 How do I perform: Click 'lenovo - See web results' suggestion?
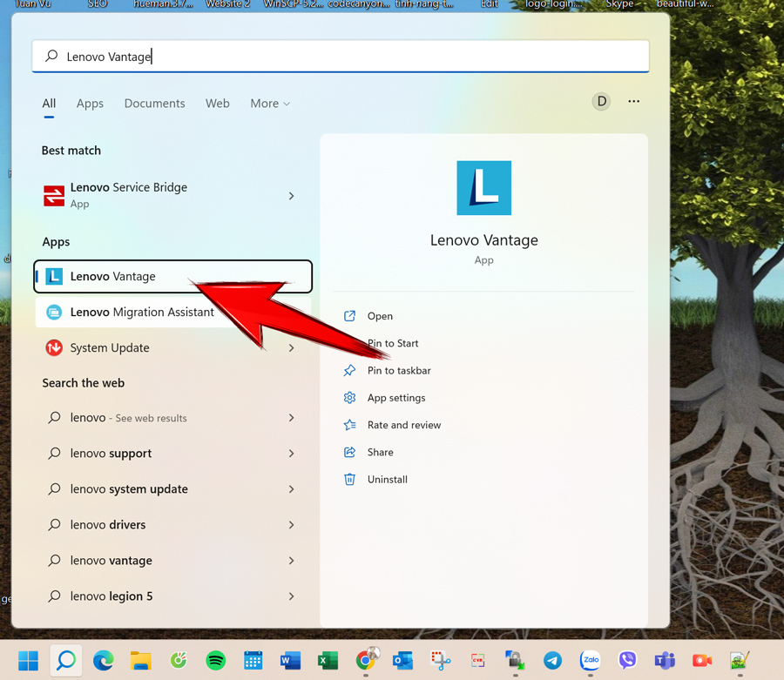[x=173, y=418]
